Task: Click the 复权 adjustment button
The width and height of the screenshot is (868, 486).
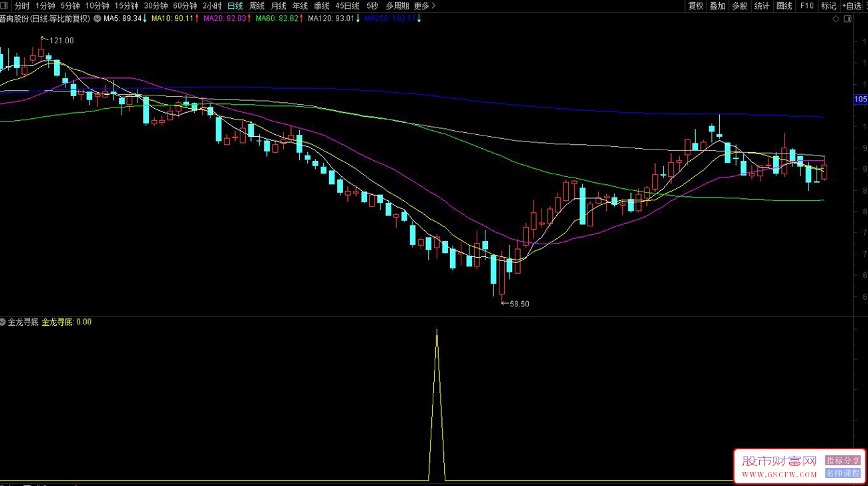Action: point(696,5)
